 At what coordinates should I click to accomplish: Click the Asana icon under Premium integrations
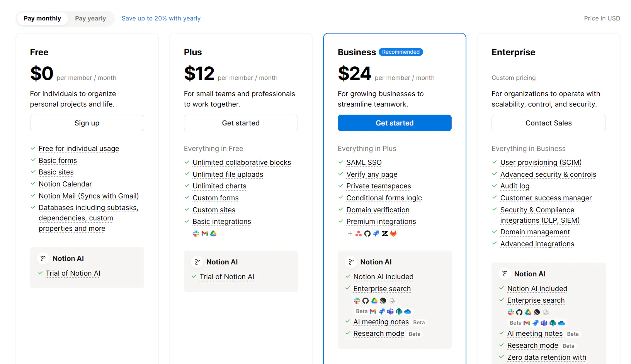tap(359, 234)
